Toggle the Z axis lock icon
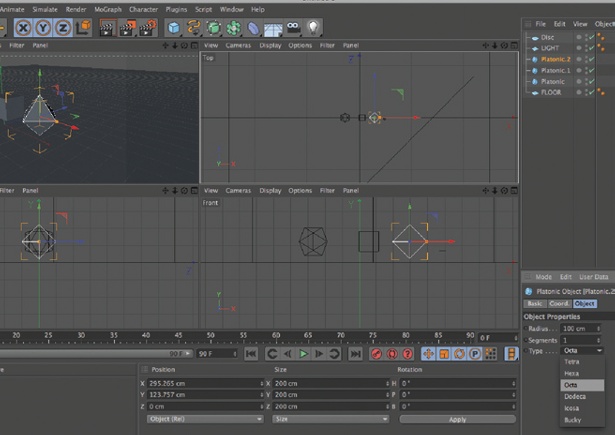Viewport: 615px width, 435px height. coord(64,28)
